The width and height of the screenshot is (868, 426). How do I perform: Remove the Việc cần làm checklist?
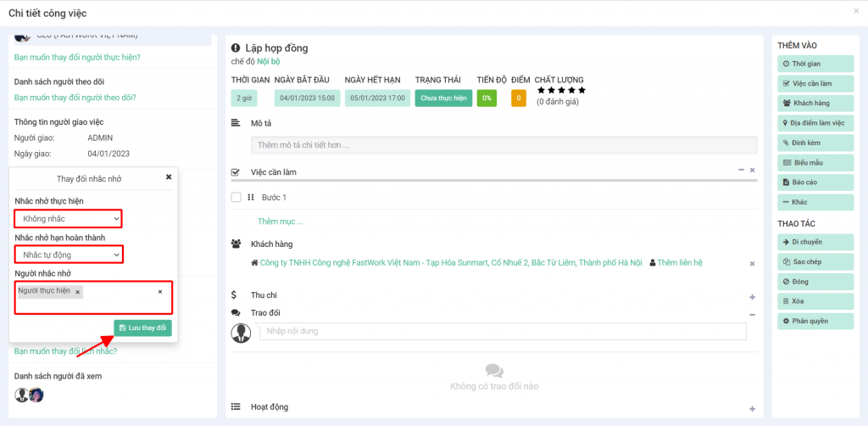pyautogui.click(x=752, y=171)
